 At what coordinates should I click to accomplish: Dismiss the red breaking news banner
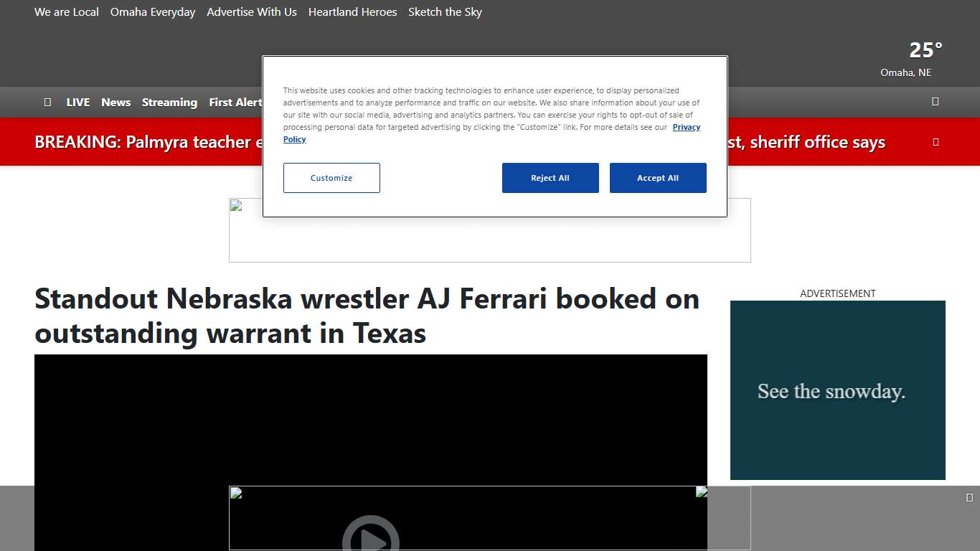936,141
